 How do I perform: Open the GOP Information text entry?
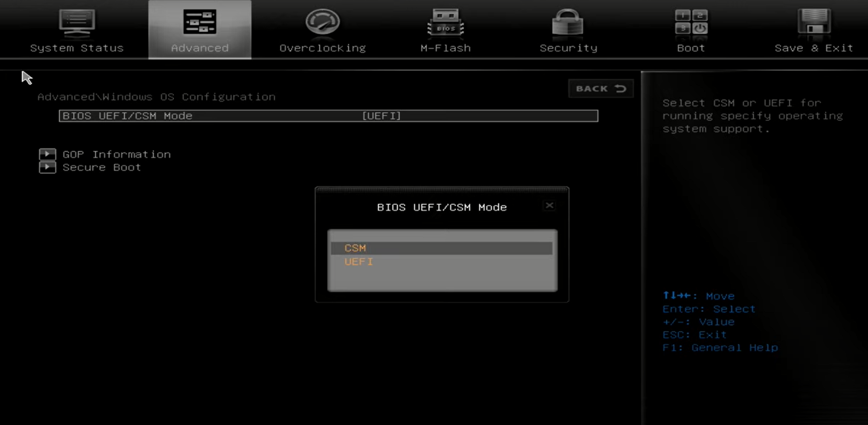117,154
